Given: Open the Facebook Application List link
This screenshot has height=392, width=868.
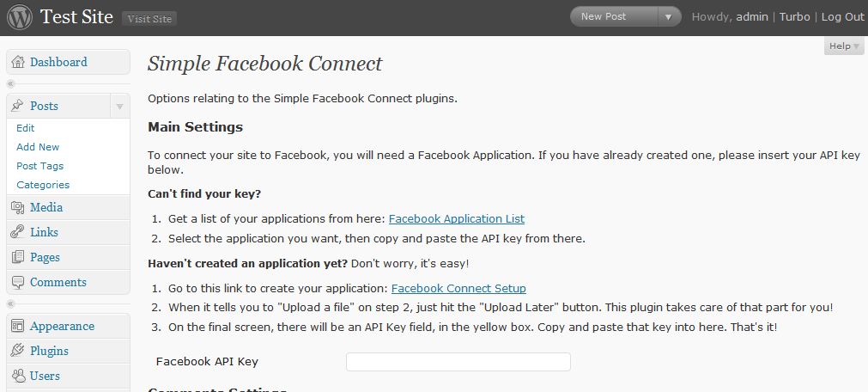Looking at the screenshot, I should point(457,219).
